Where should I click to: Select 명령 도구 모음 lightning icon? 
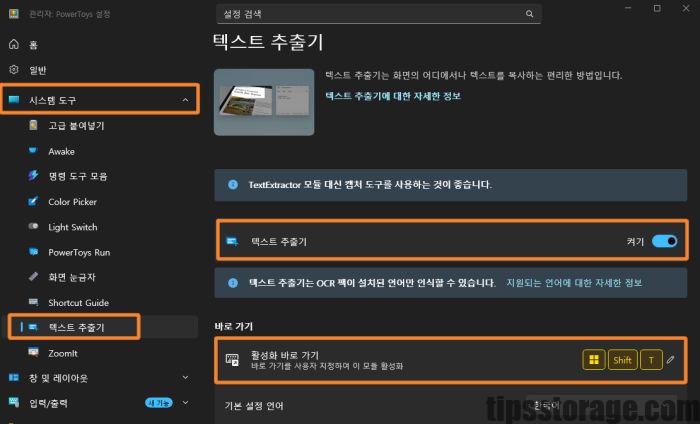[x=33, y=175]
